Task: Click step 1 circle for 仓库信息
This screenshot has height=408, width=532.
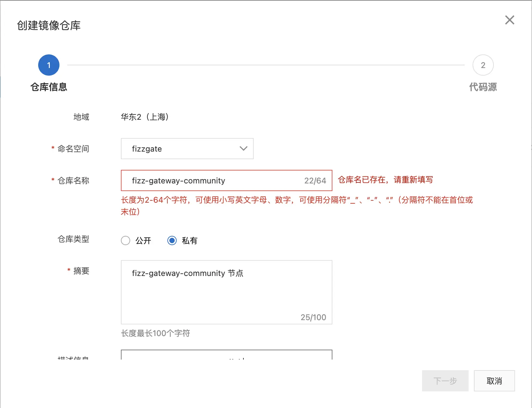Action: click(x=49, y=65)
